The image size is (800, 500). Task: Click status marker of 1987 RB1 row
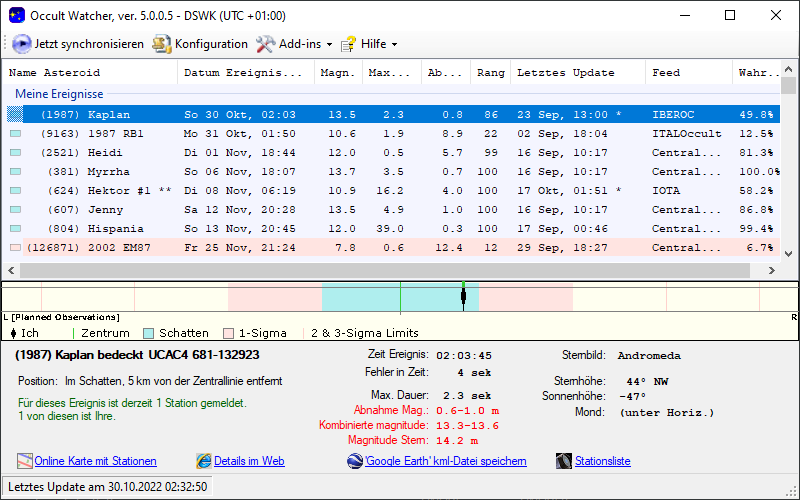click(15, 134)
